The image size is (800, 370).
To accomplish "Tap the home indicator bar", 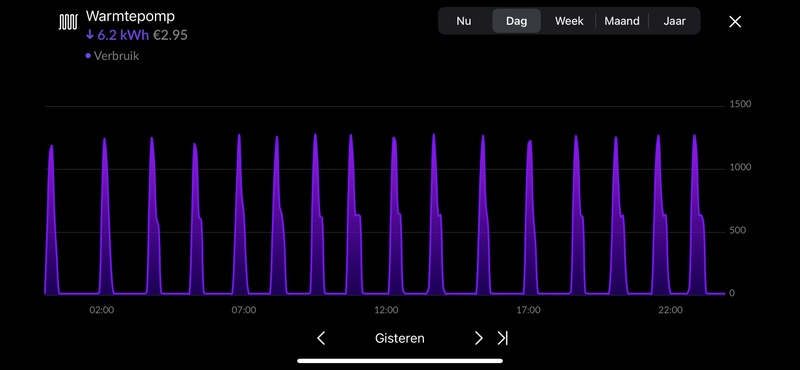I will click(x=400, y=361).
